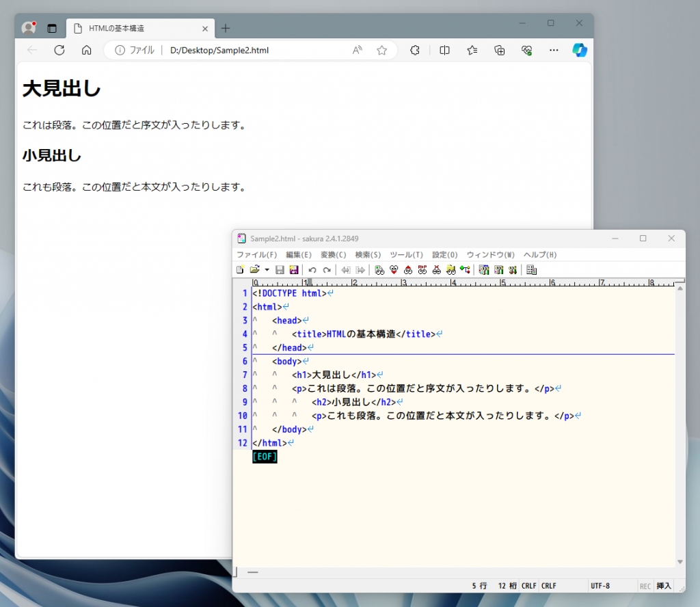Open ヘルプ(H) menu in sakura
The width and height of the screenshot is (700, 607).
tap(540, 255)
